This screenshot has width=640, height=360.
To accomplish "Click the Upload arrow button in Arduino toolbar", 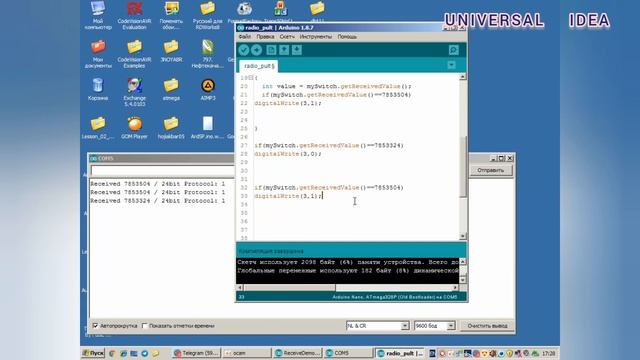I will [x=257, y=50].
